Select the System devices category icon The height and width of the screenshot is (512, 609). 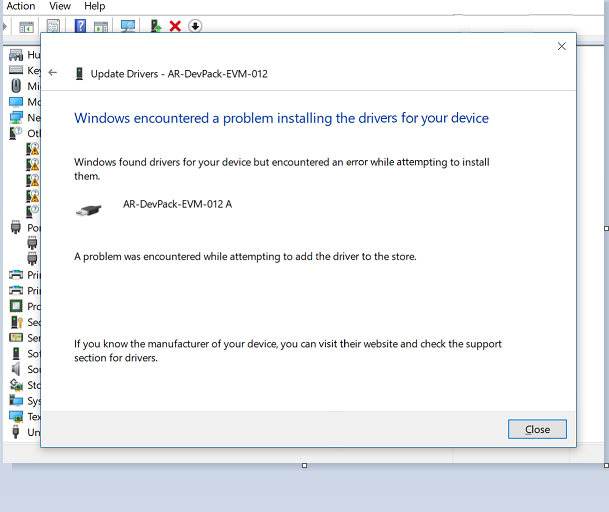(16, 400)
